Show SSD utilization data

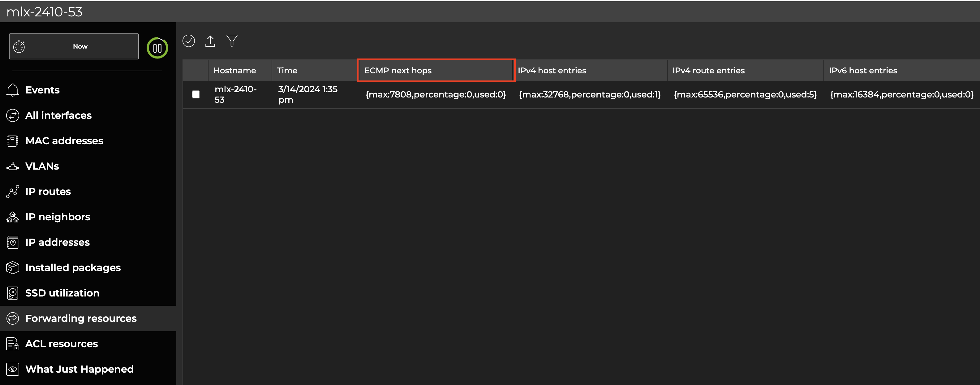click(62, 293)
